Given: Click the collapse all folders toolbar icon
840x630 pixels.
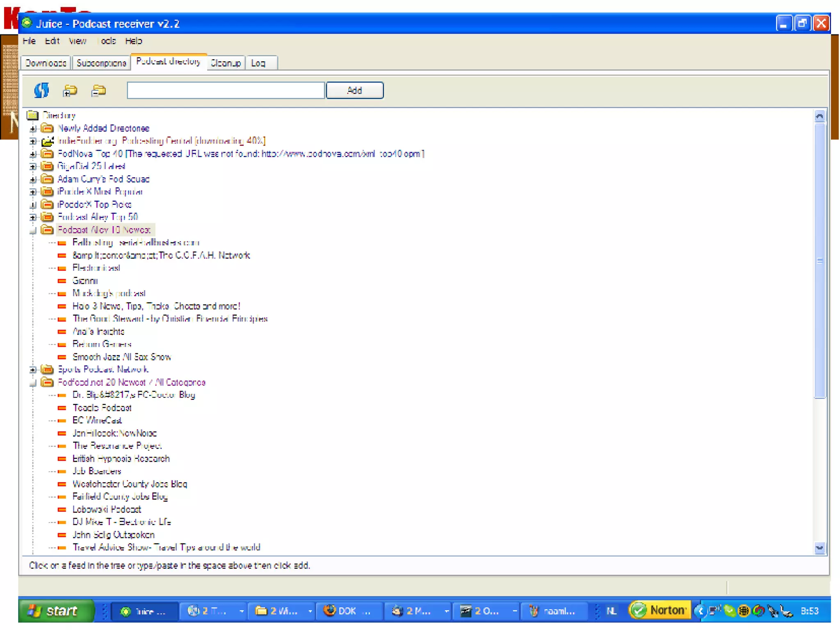Looking at the screenshot, I should (x=98, y=90).
